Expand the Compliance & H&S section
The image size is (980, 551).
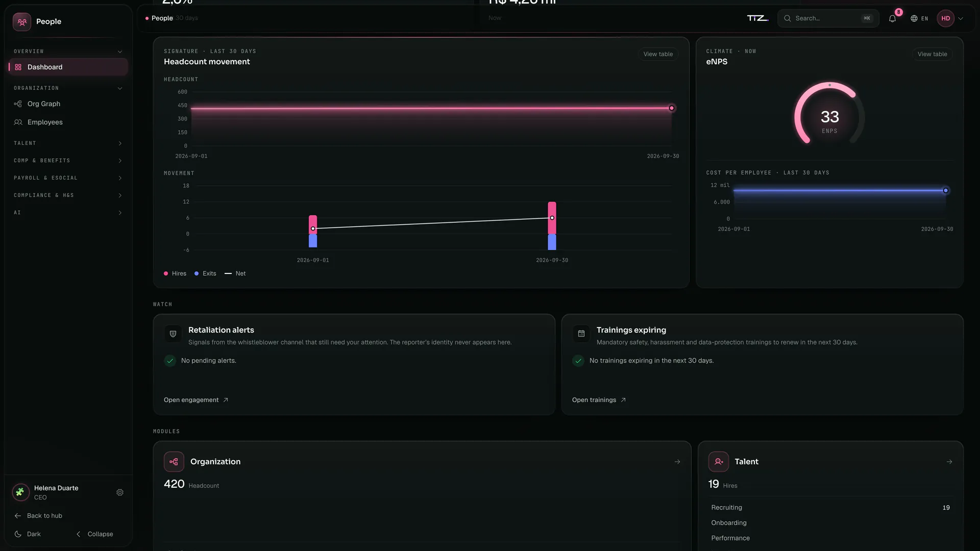[68, 195]
